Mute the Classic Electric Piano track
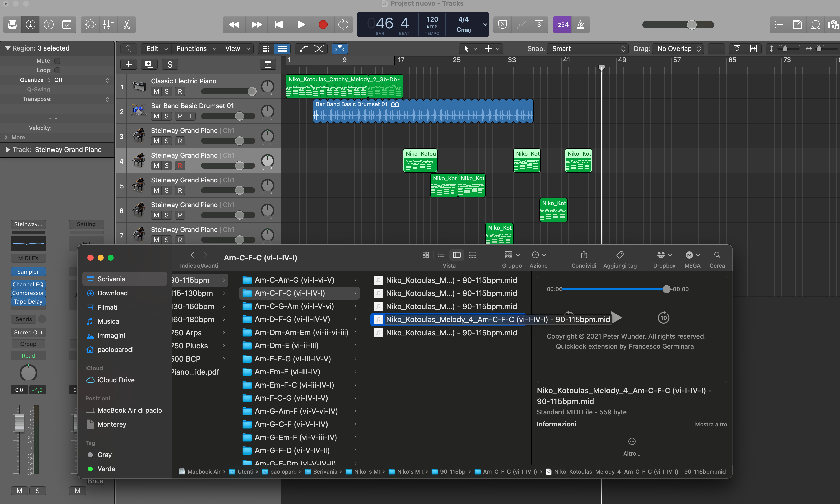Screen dimensions: 840x504 156,92
